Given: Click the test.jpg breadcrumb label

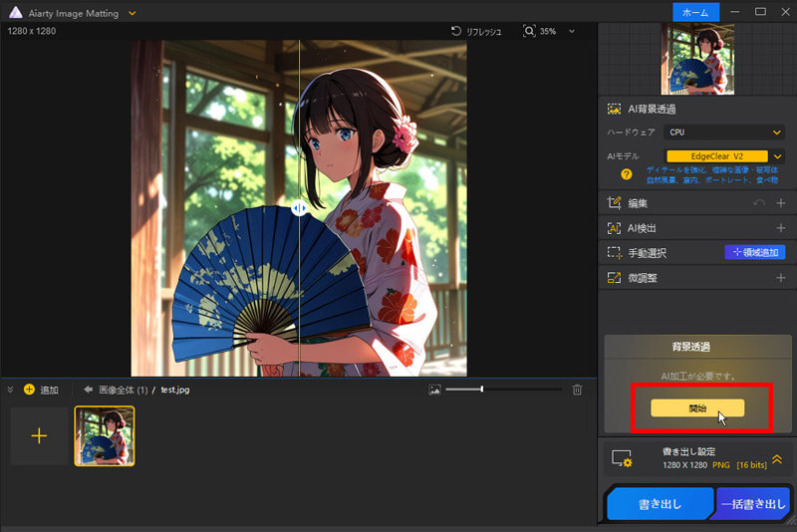Looking at the screenshot, I should click(x=175, y=390).
